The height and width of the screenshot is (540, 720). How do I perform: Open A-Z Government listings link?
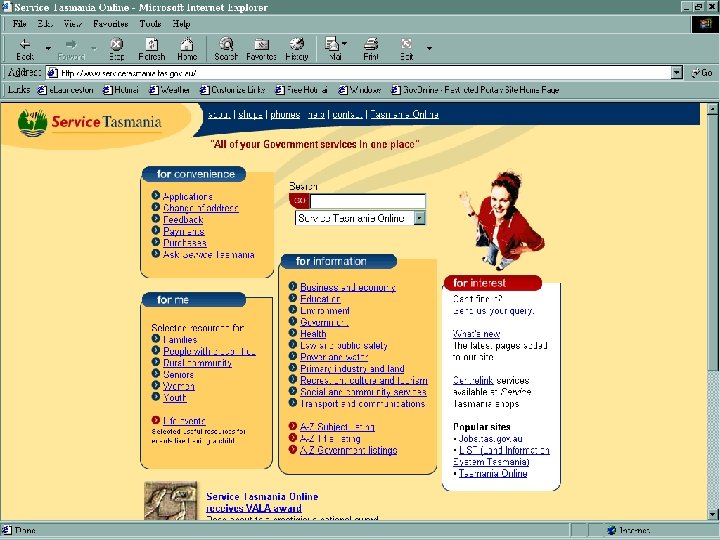point(349,450)
